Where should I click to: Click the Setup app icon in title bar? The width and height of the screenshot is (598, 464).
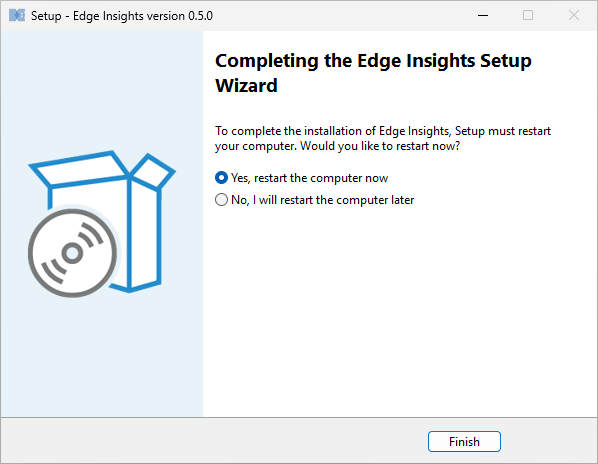pos(17,16)
